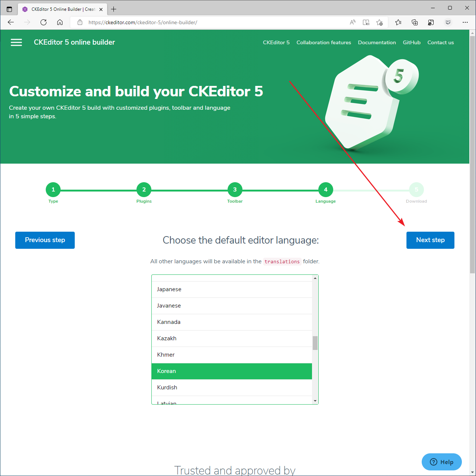The width and height of the screenshot is (476, 476).
Task: Open the Favorites list icon
Action: pos(398,22)
